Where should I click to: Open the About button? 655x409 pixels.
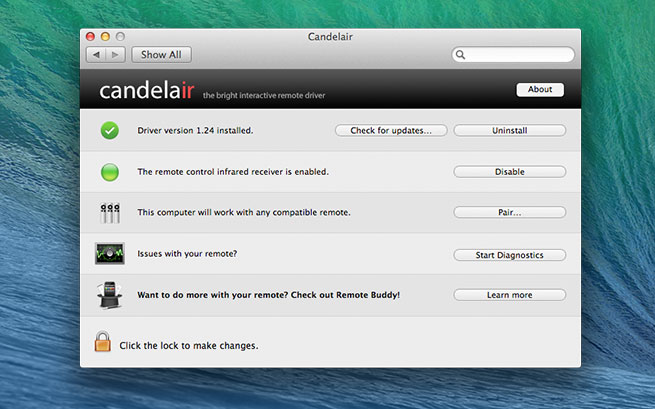[540, 89]
